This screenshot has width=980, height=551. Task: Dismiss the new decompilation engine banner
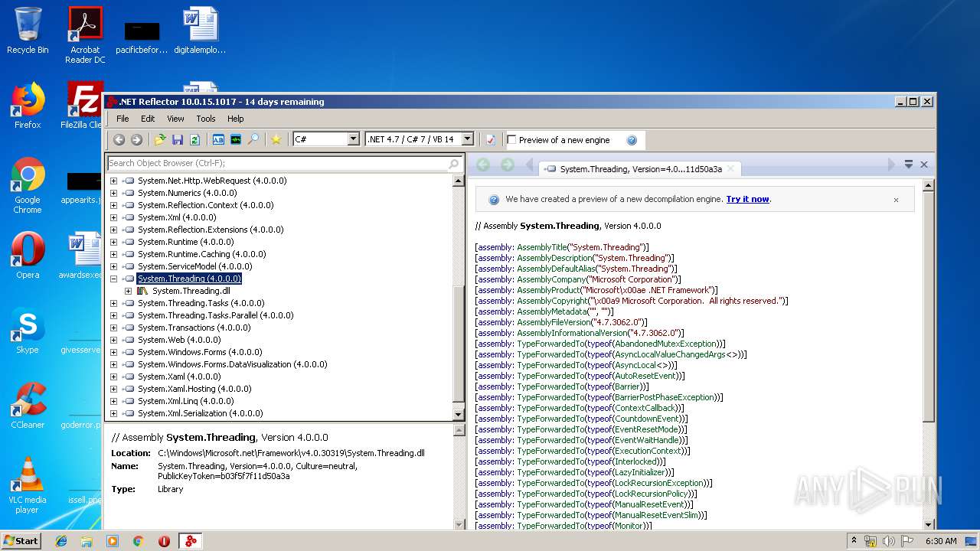click(x=896, y=200)
